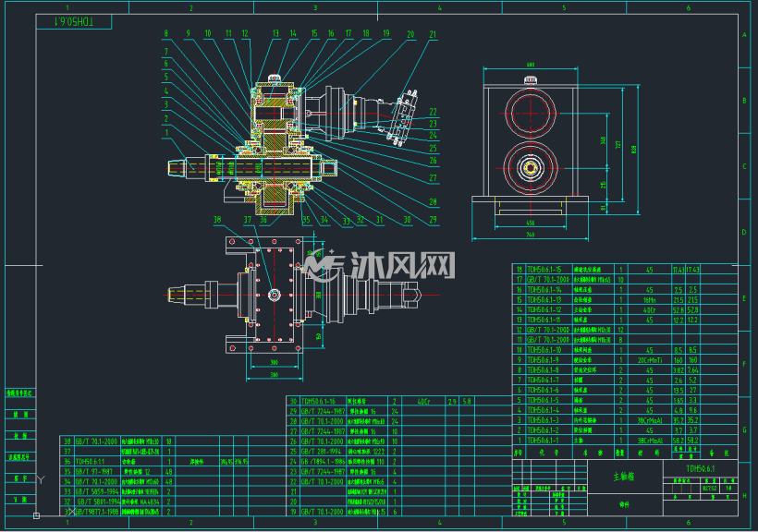Viewport: 758px width, 532px height.
Task: Click balloon number 8 above the section view
Action: tap(165, 33)
